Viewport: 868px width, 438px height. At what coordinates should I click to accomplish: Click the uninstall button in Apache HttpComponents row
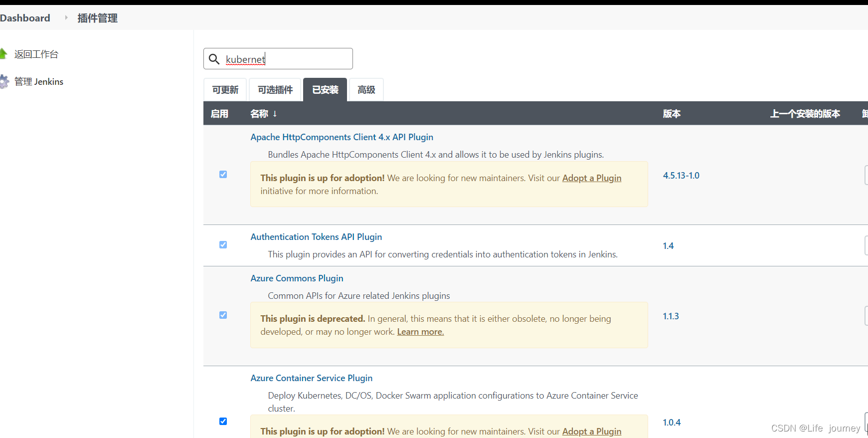click(x=866, y=175)
